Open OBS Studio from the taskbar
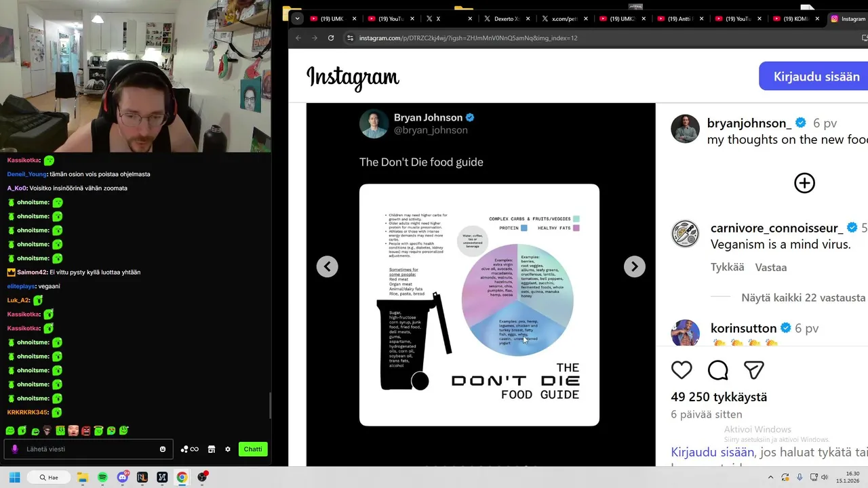The image size is (868, 488). tap(202, 477)
